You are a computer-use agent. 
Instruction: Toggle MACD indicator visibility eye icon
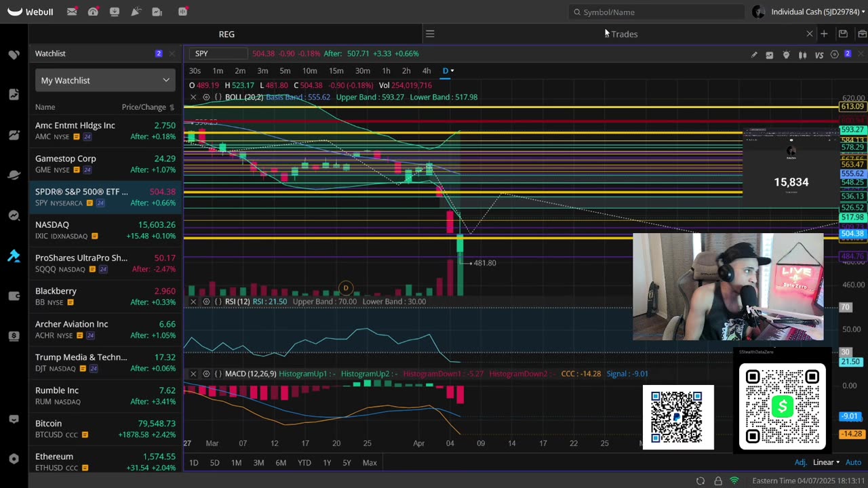[206, 373]
